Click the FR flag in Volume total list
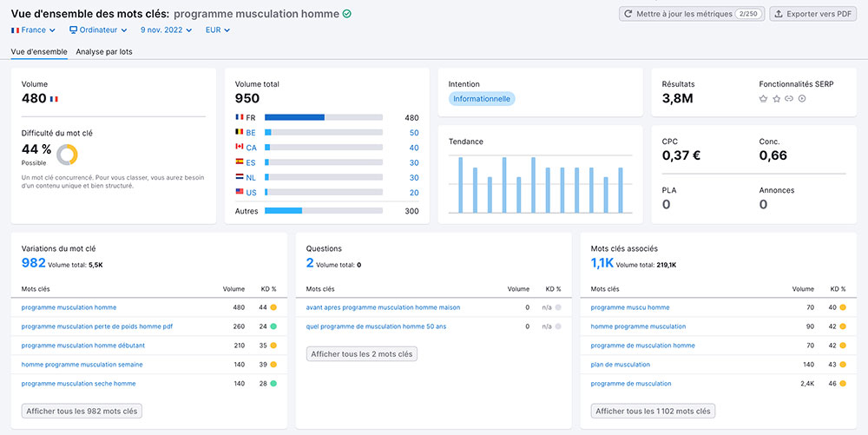The image size is (868, 435). point(240,117)
